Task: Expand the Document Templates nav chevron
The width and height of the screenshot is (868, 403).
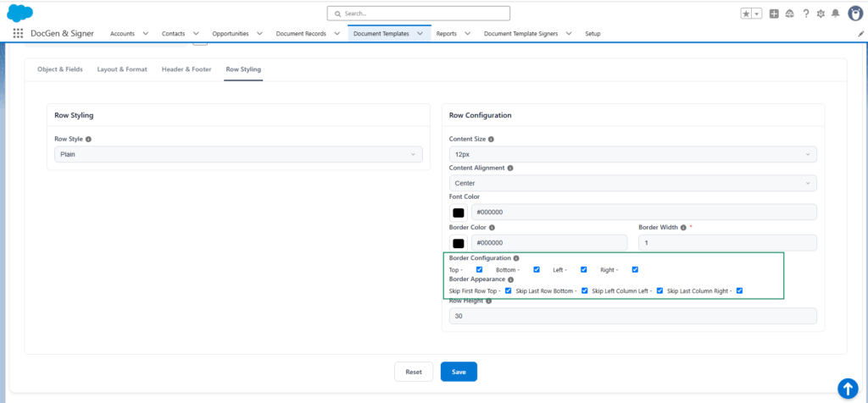Action: pos(420,34)
